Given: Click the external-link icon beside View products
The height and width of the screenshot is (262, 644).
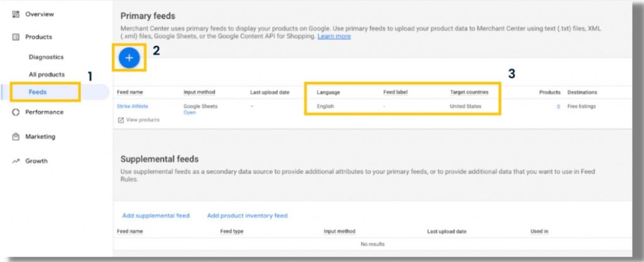Looking at the screenshot, I should (121, 120).
